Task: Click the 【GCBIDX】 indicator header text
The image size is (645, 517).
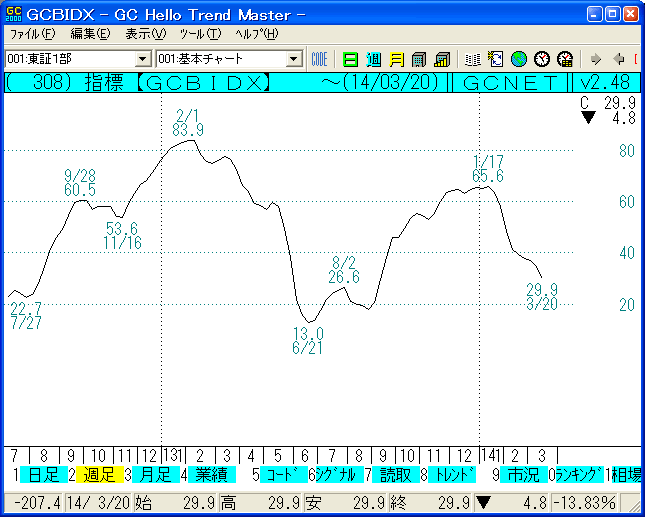Action: (203, 83)
